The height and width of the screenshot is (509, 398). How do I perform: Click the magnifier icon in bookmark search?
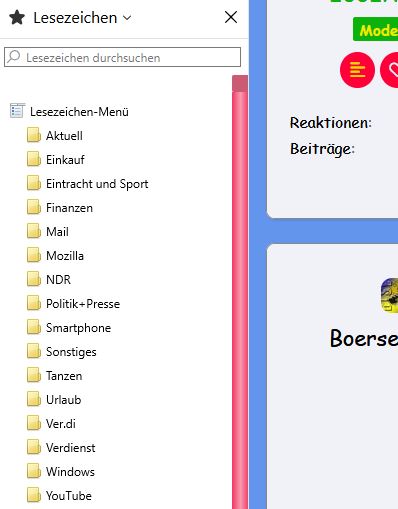[x=14, y=57]
